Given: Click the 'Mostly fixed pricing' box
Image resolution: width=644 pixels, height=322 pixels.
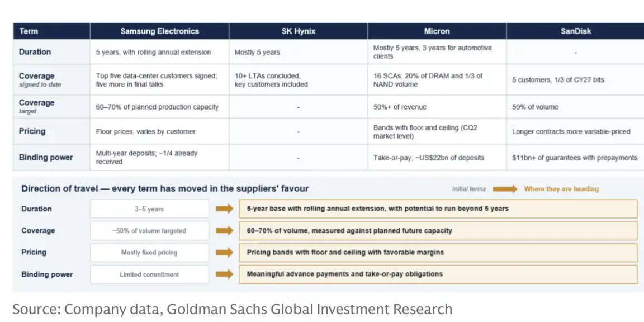Looking at the screenshot, I should pyautogui.click(x=149, y=253).
